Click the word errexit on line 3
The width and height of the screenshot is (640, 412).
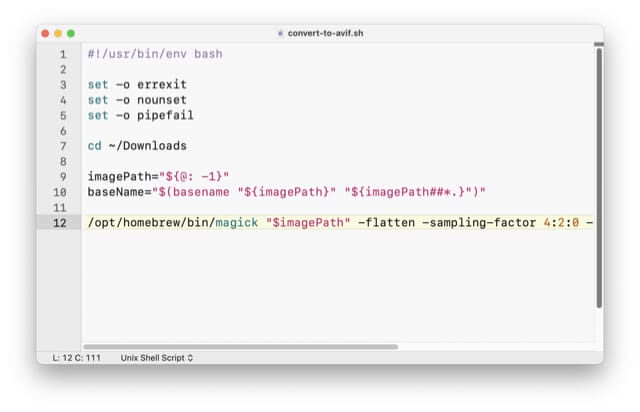click(x=162, y=85)
